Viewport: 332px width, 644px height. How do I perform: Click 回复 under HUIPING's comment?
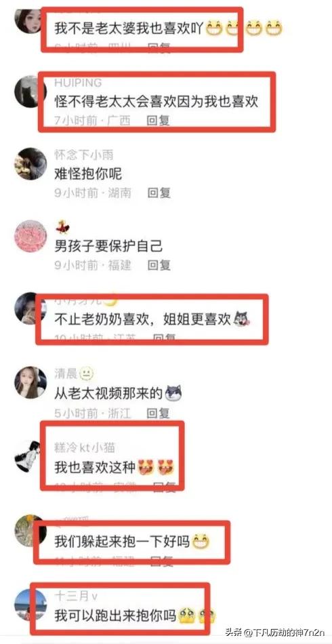(x=159, y=121)
